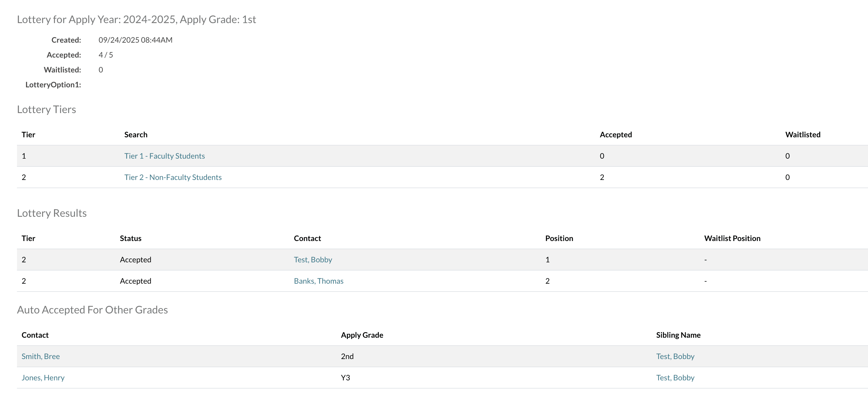Screen dimensions: 868x416
Task: Open contact Test, Bobby in Lottery Results
Action: click(x=313, y=259)
